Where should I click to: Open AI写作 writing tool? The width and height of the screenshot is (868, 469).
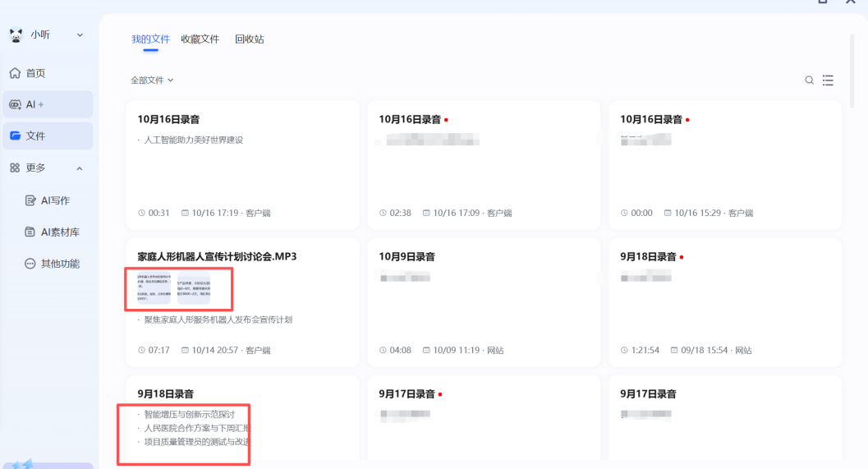coord(54,200)
